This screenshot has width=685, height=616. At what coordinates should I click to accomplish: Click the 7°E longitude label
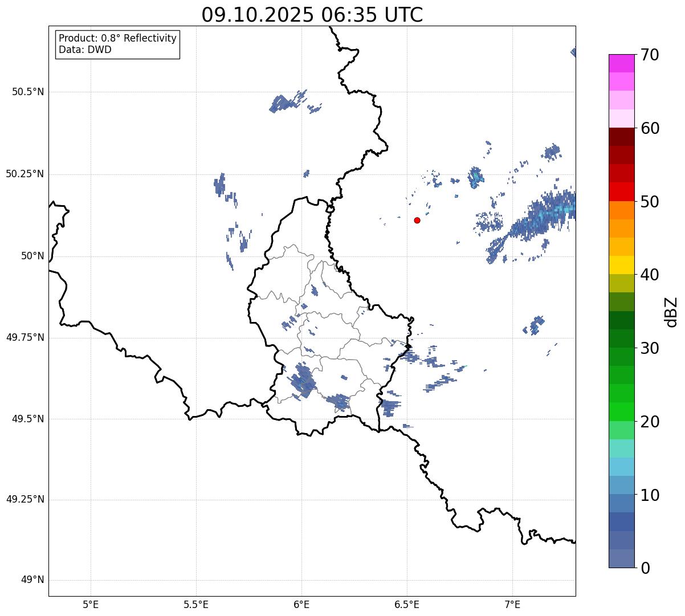point(512,604)
